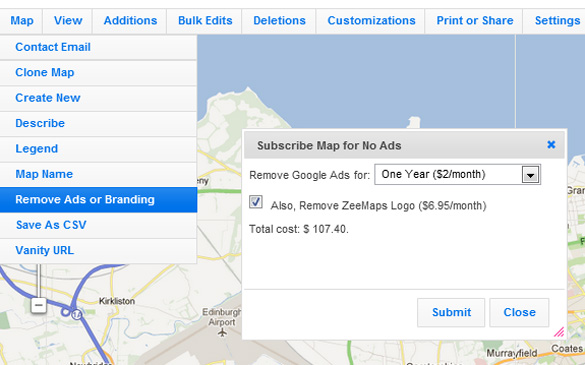Click the Edinburgh Airport plane icon
This screenshot has height=365, width=585.
tap(222, 332)
